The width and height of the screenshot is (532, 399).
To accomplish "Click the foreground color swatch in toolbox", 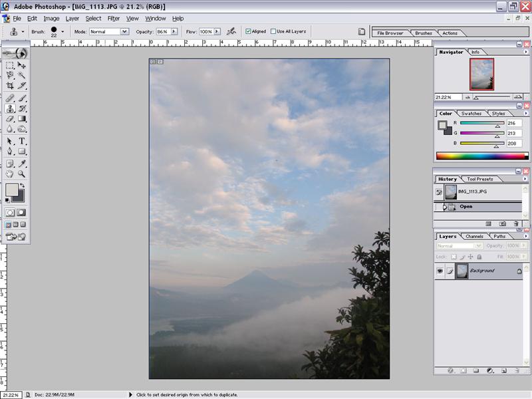I will pos(11,190).
